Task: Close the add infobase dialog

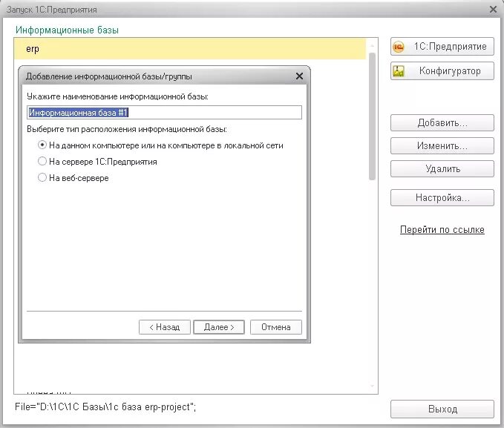Action: click(299, 76)
